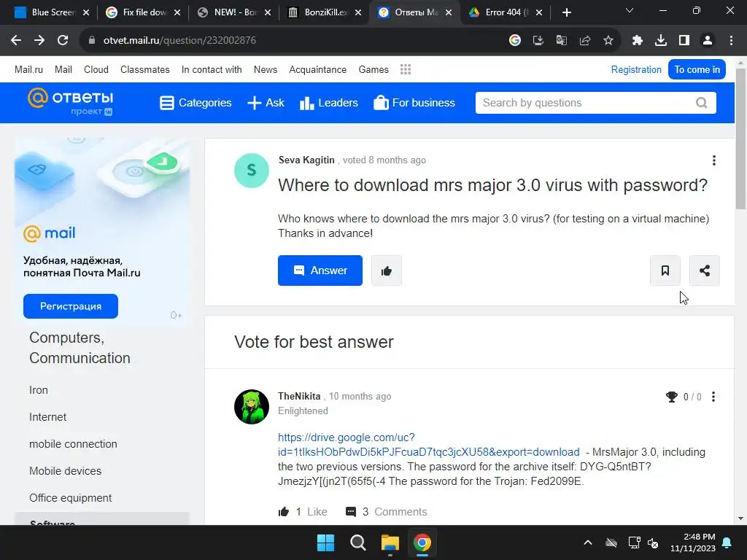This screenshot has height=560, width=747.
Task: Click the blue Answer button
Action: click(320, 271)
